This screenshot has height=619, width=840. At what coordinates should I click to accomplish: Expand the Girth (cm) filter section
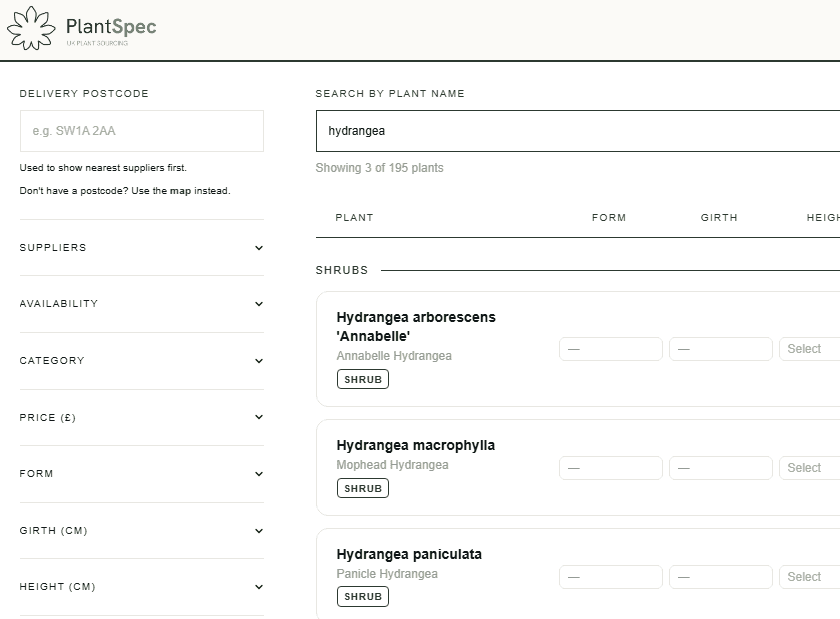pos(142,531)
